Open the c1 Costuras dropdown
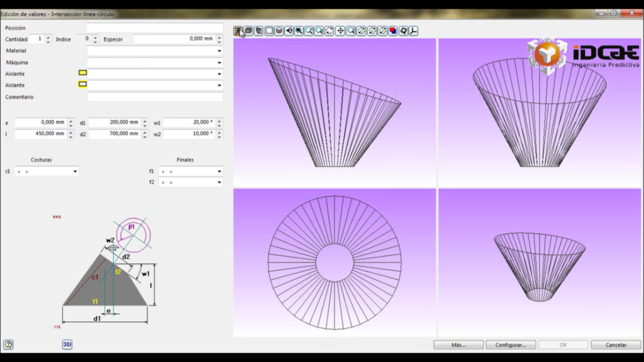The width and height of the screenshot is (644, 362). point(47,171)
